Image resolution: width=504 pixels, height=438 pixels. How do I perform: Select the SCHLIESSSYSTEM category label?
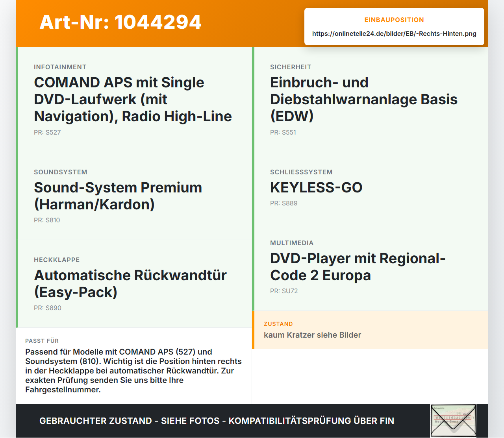click(301, 172)
